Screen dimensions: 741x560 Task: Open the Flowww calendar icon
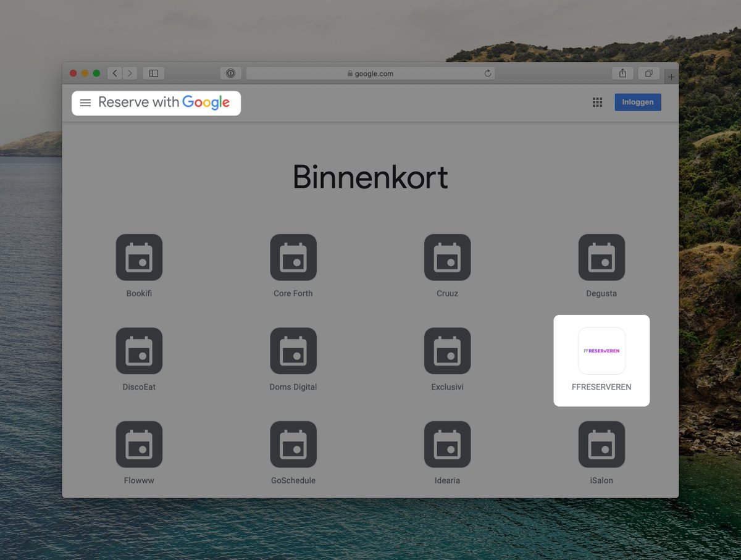pyautogui.click(x=139, y=445)
